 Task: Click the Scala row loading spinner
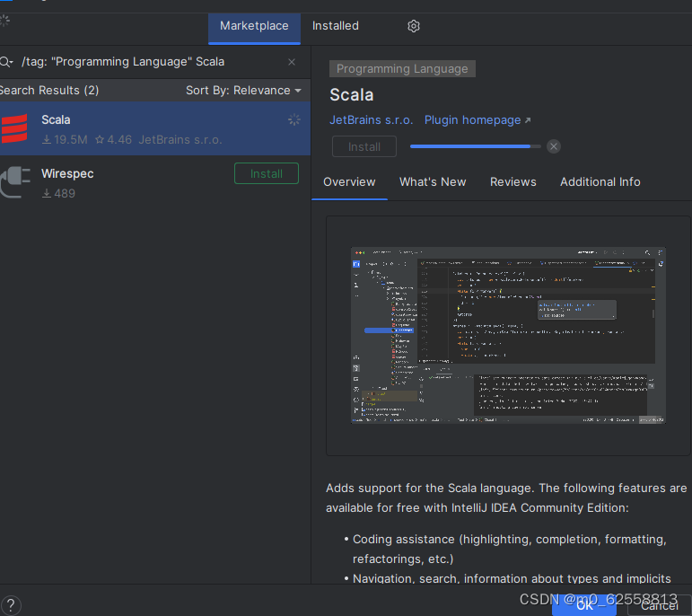[x=294, y=119]
